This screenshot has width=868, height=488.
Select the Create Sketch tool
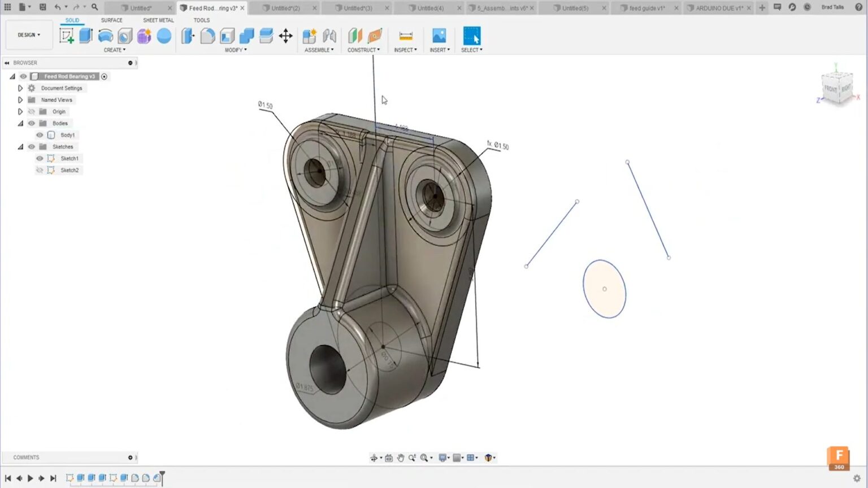click(68, 35)
